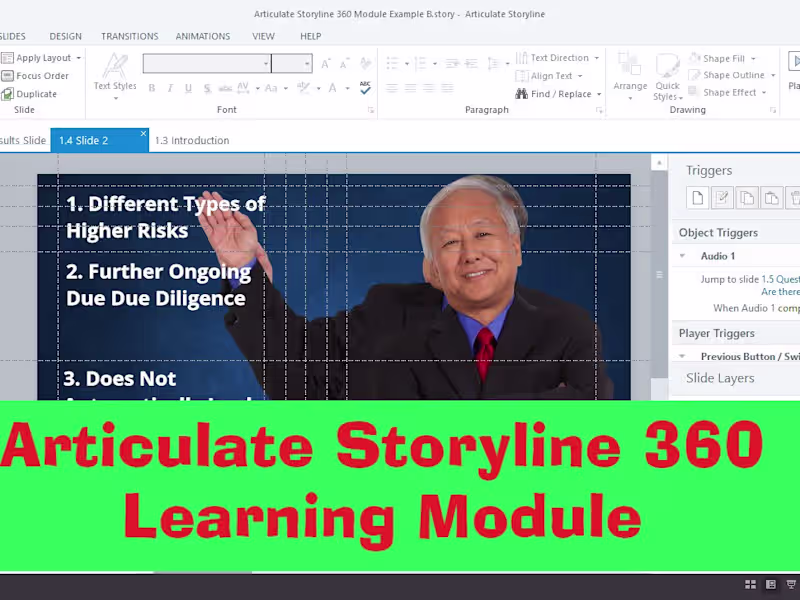This screenshot has width=800, height=600.
Task: Click the Numbering list icon
Action: pos(420,63)
